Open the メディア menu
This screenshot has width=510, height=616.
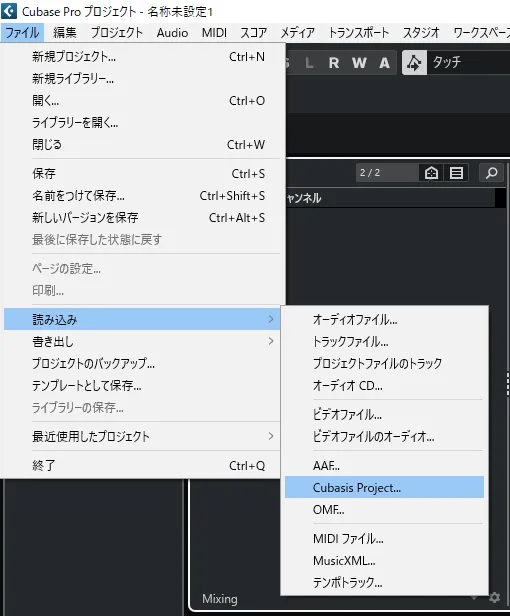(297, 33)
